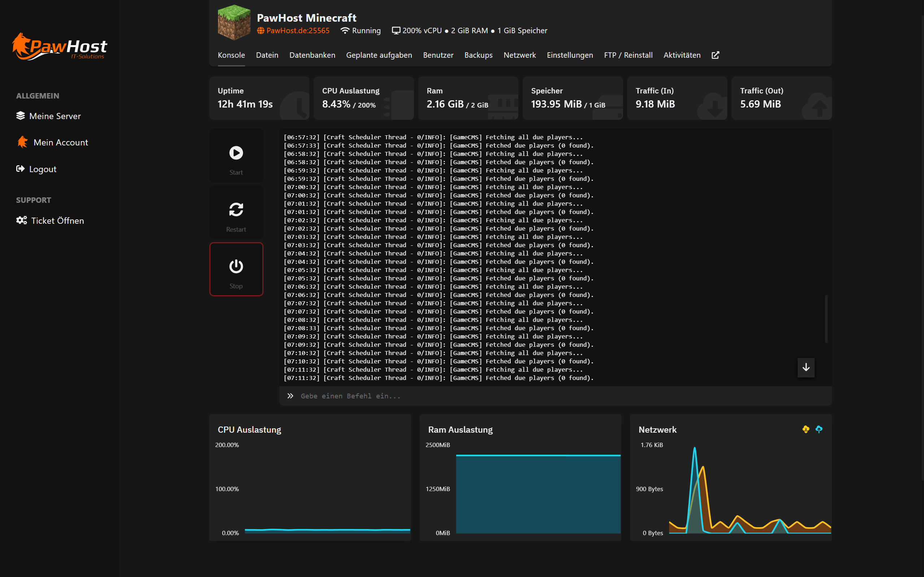Click the 07:11:32 Fetched due players log line
This screenshot has height=577, width=924.
(x=439, y=378)
